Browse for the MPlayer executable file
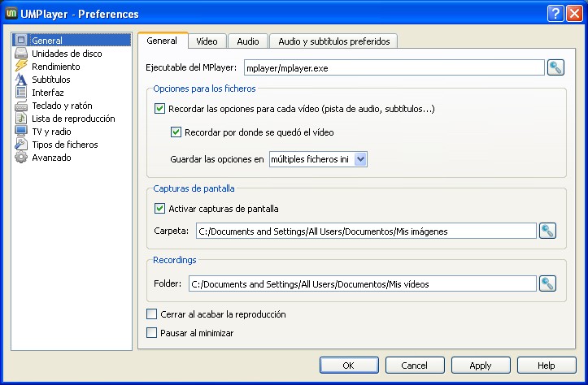The image size is (588, 385). coord(555,67)
